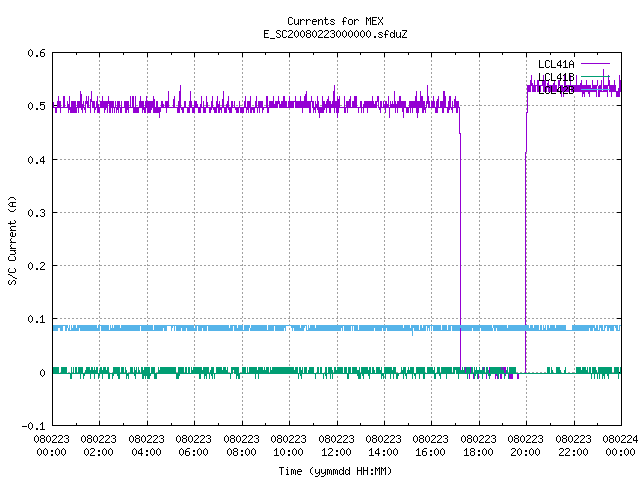The width and height of the screenshot is (640, 480).
Task: Click the 'S/C Current (A)' y-axis label
Action: point(13,240)
